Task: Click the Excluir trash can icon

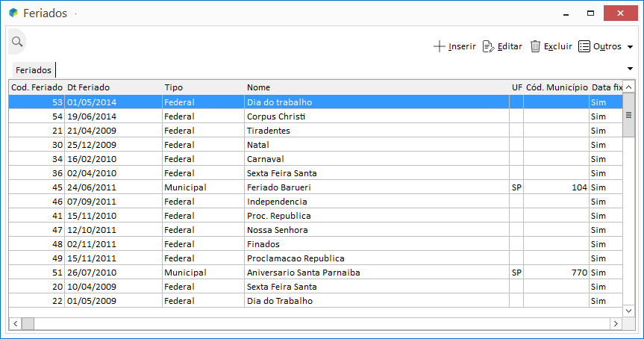Action: (x=535, y=46)
